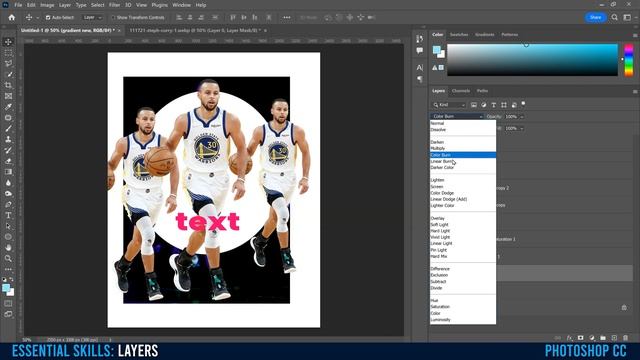The image size is (640, 360).
Task: Open the Auto-Select Layer dropdown
Action: point(92,18)
